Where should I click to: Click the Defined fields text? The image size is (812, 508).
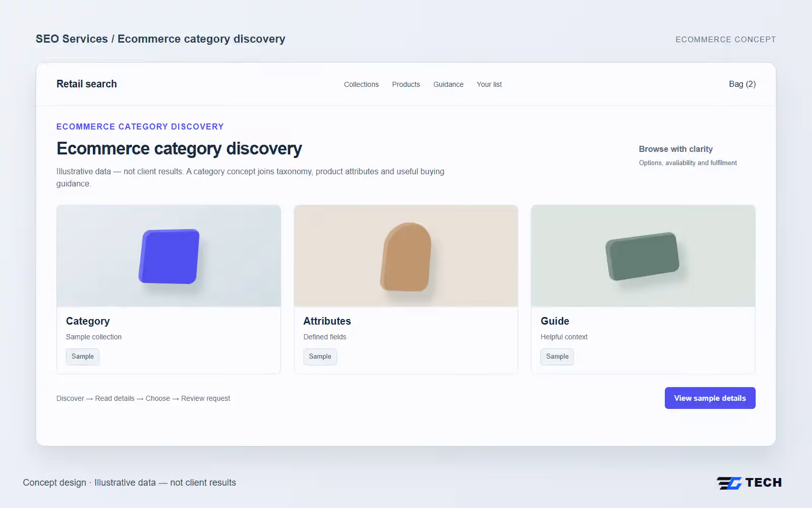coord(325,337)
